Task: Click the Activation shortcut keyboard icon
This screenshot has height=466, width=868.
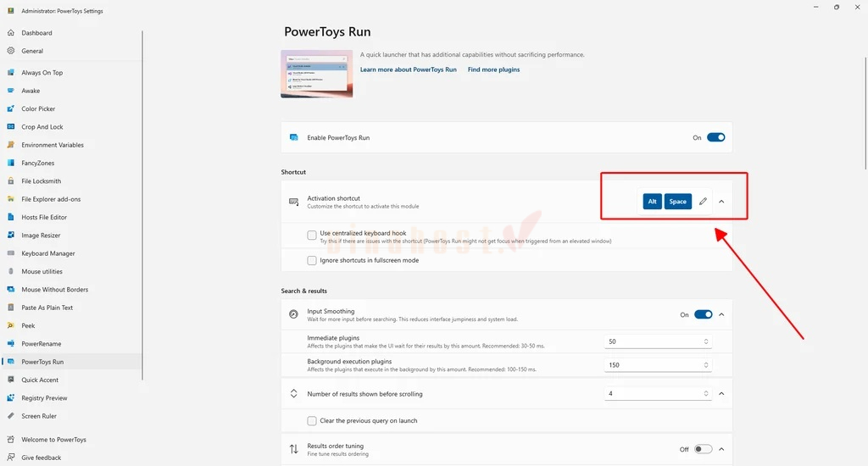Action: (294, 202)
